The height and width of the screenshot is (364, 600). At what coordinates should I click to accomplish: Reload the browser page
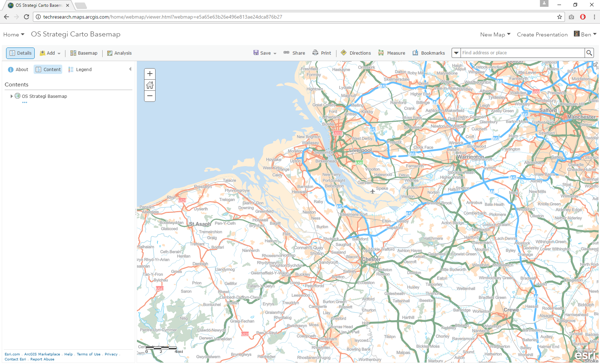point(26,17)
